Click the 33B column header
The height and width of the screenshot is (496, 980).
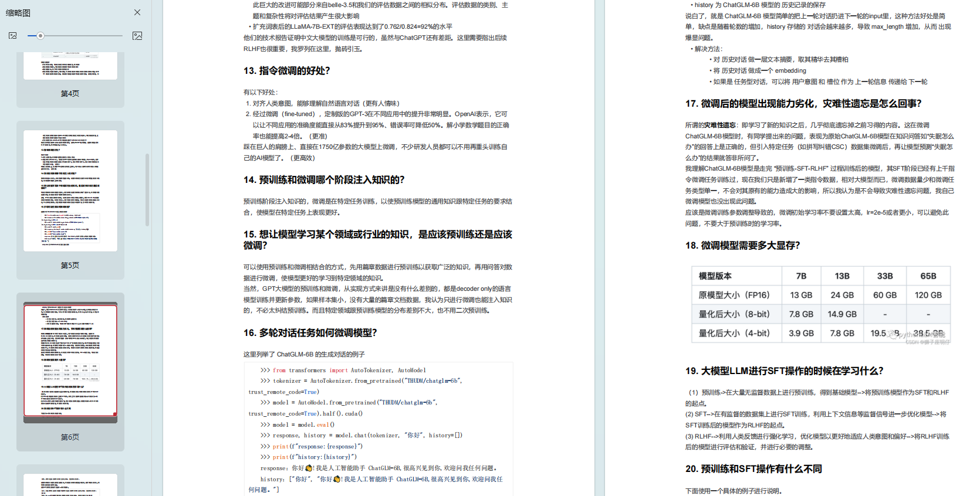click(x=885, y=276)
